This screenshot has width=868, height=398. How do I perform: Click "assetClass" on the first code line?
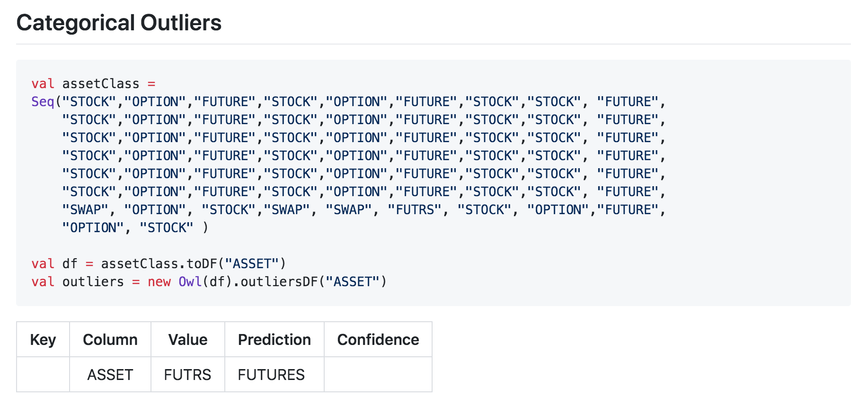pos(101,84)
